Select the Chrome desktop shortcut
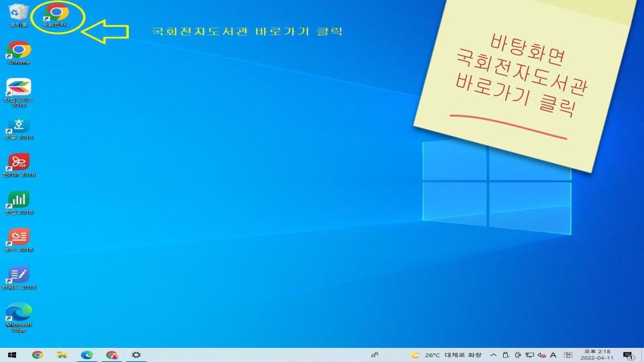Viewport: 644px width, 362px height. click(19, 52)
